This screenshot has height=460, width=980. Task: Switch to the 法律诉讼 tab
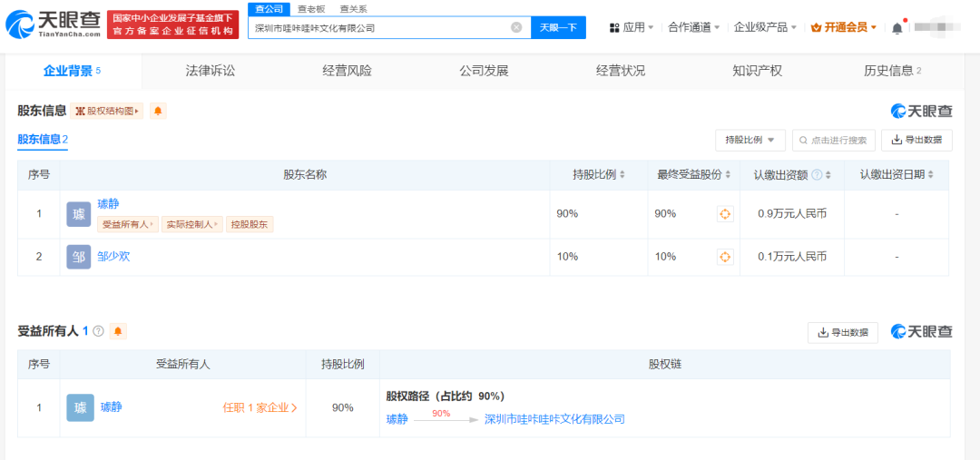tap(210, 71)
